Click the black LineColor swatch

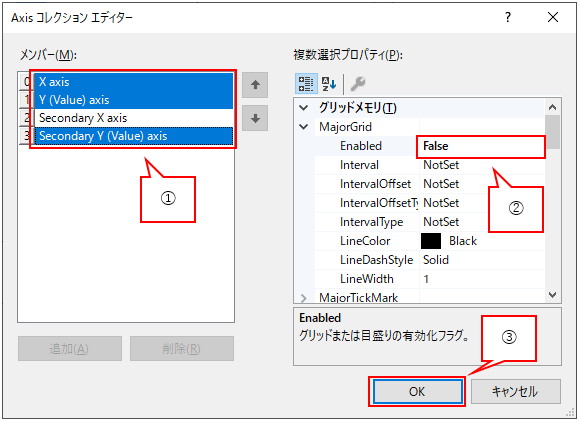pyautogui.click(x=431, y=241)
